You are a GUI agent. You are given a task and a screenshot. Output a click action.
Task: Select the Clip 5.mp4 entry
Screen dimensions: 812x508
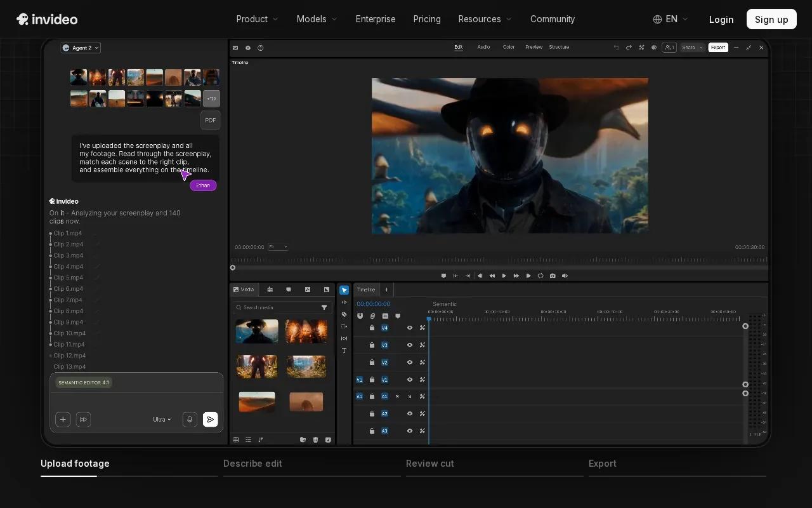pos(69,277)
